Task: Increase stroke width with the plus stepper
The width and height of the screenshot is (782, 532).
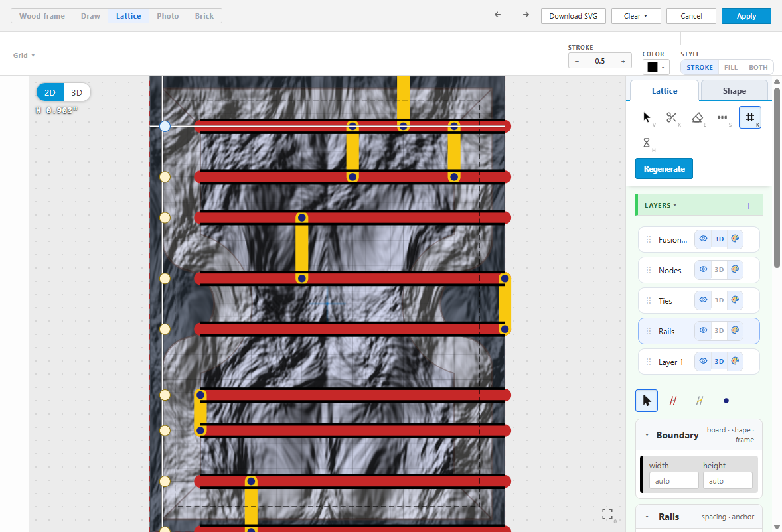Action: (623, 61)
